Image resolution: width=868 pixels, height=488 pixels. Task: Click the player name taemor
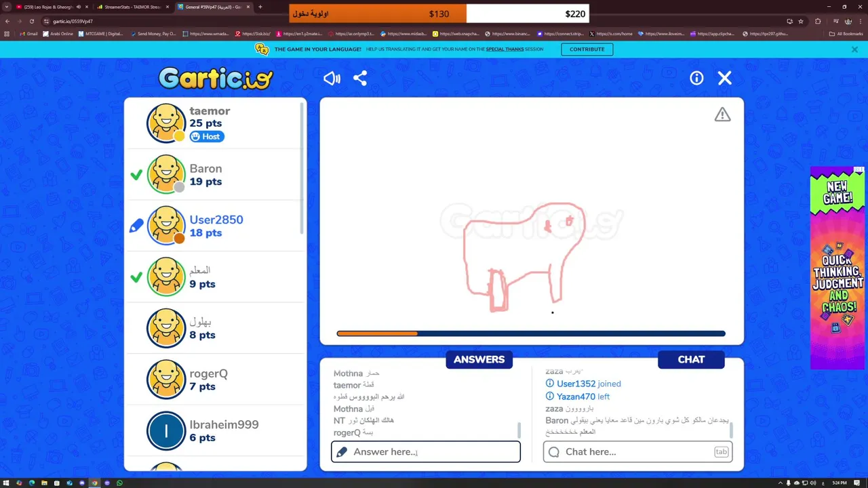click(210, 111)
